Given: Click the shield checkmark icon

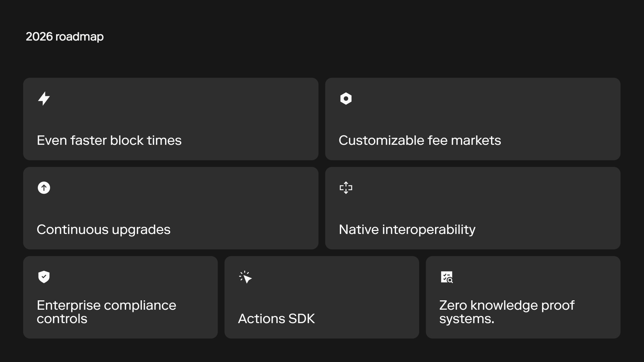Looking at the screenshot, I should click(x=44, y=277).
